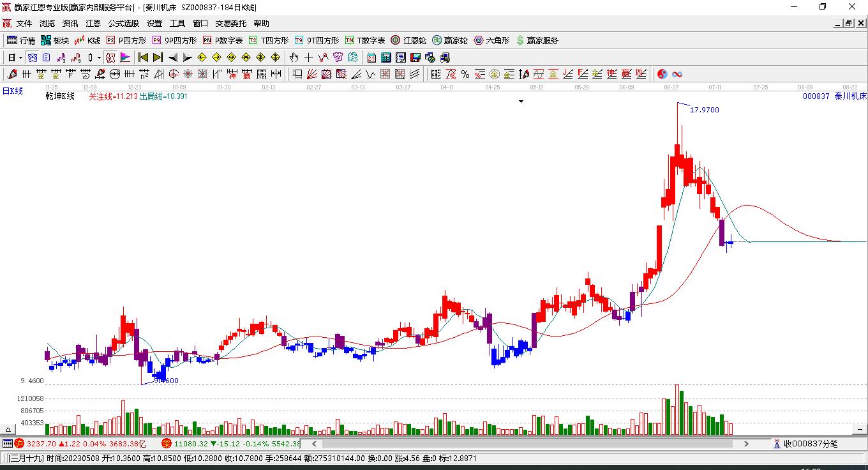Click the save floppy disk icon
The height and width of the screenshot is (470, 868).
coord(415,57)
